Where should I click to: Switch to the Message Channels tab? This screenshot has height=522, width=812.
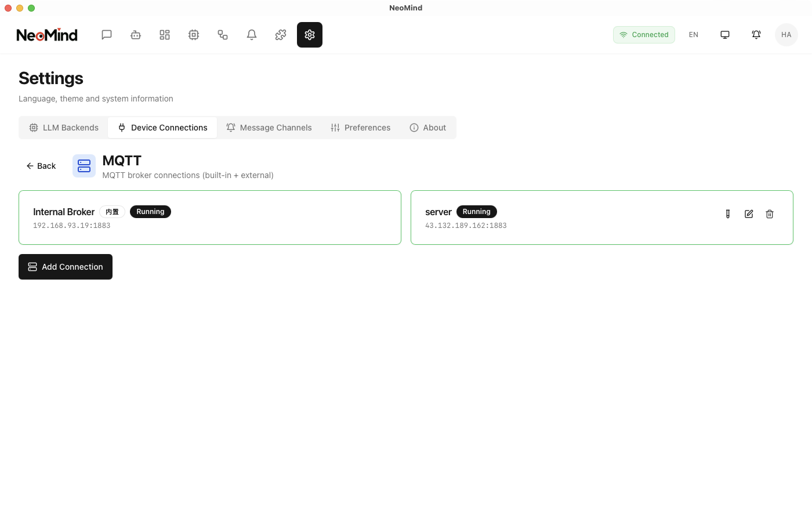pyautogui.click(x=269, y=128)
